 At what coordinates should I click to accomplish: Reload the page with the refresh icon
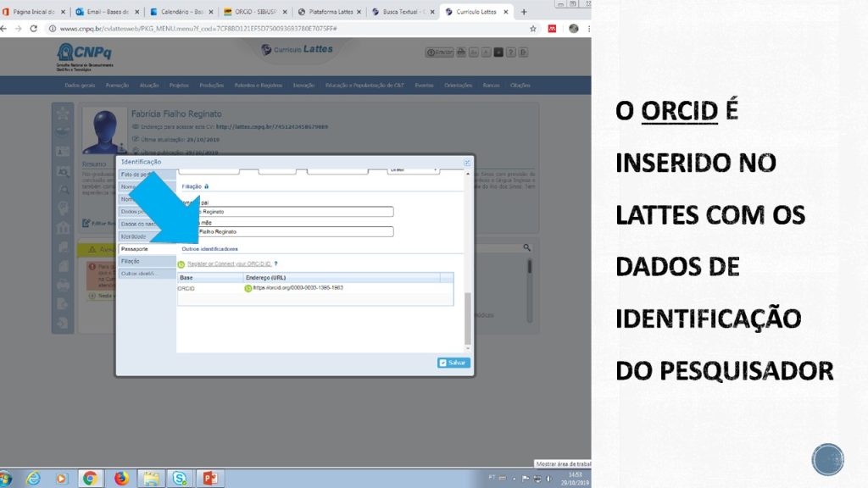click(x=34, y=28)
